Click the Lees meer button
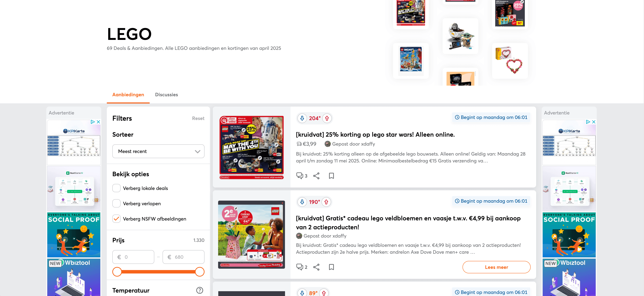This screenshot has height=296, width=644. click(496, 267)
